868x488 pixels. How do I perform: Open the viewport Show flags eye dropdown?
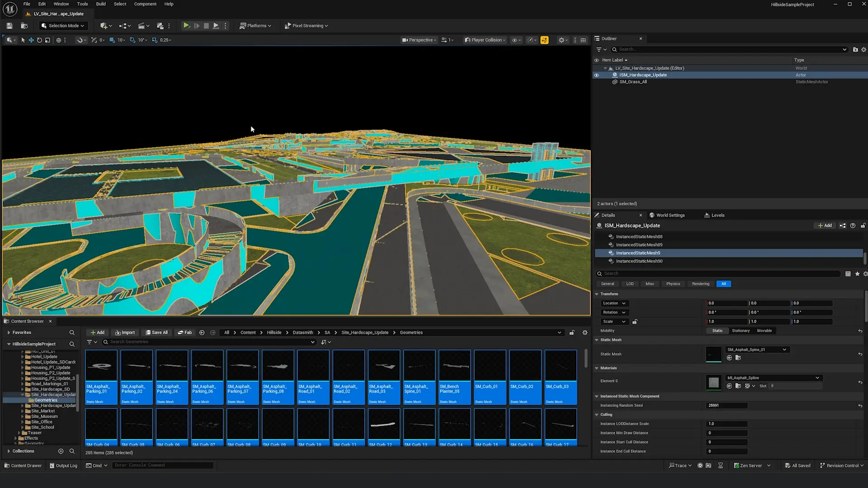tap(516, 40)
